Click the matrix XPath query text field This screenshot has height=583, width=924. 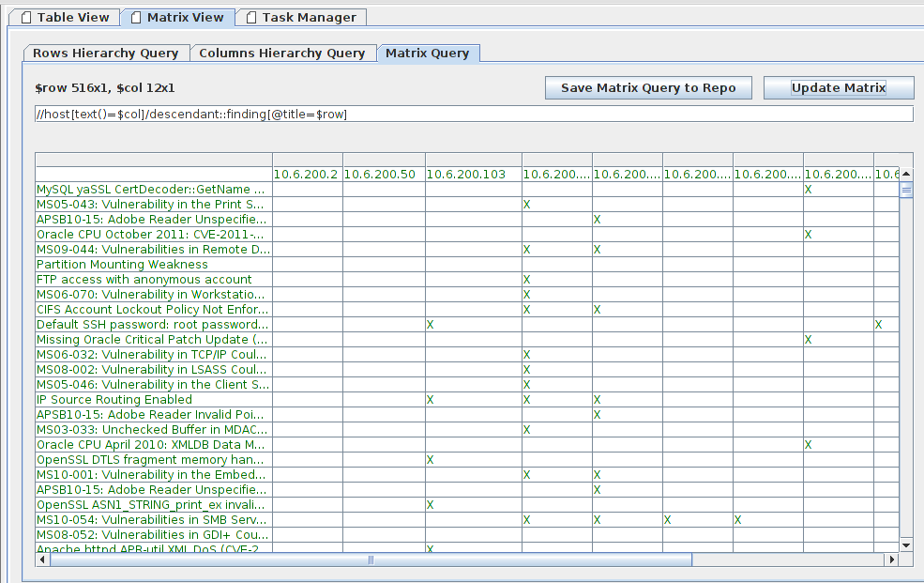(x=473, y=114)
